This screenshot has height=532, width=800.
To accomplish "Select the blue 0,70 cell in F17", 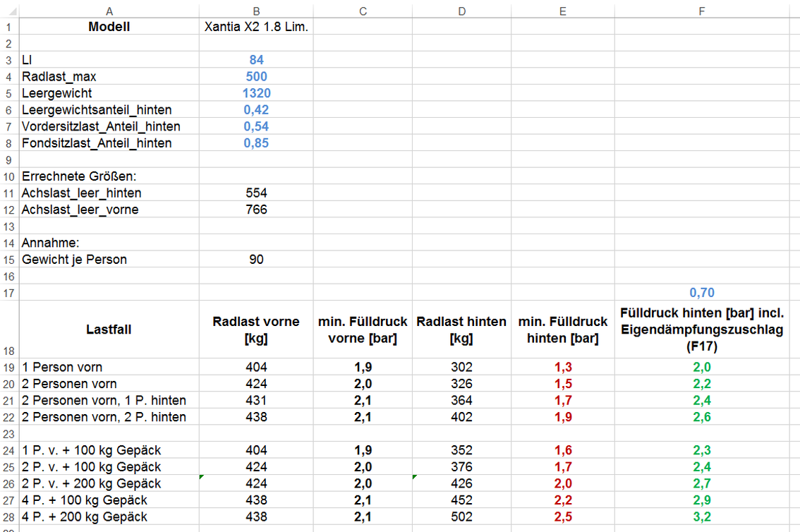I will [x=702, y=293].
